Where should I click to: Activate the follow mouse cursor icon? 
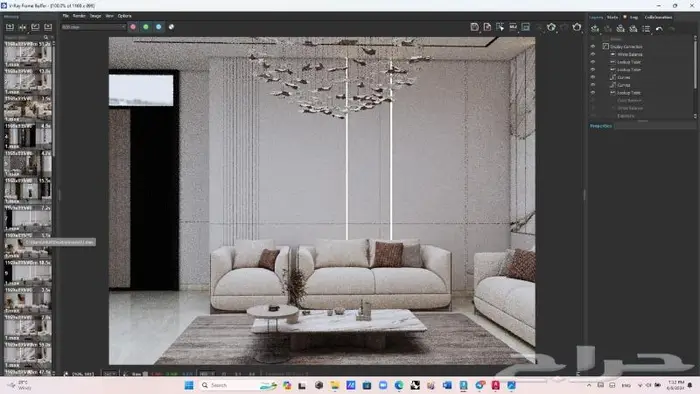pos(500,27)
